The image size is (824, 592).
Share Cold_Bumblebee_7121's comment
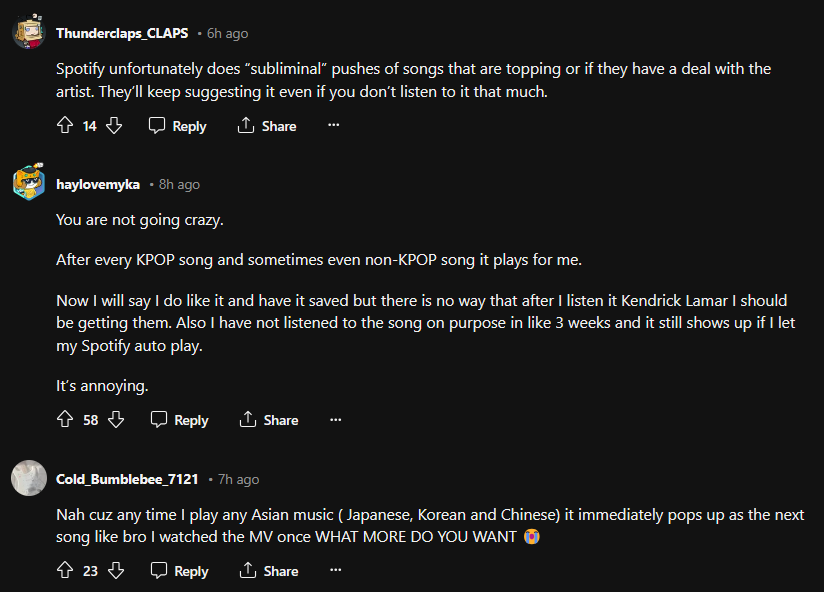269,571
